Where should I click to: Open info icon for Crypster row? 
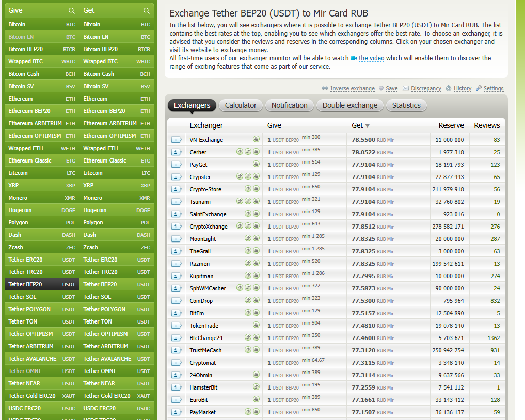(176, 177)
